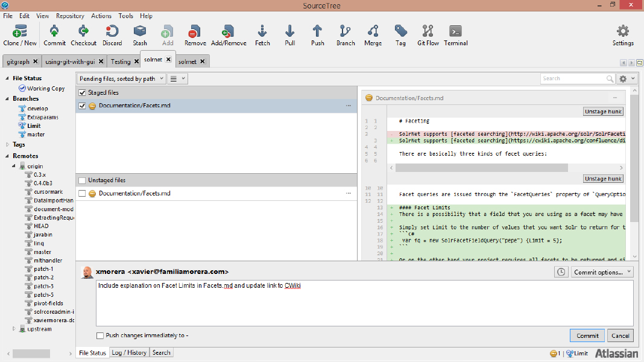Toggle the Unstaged files header checkbox
The image size is (644, 362).
81,180
